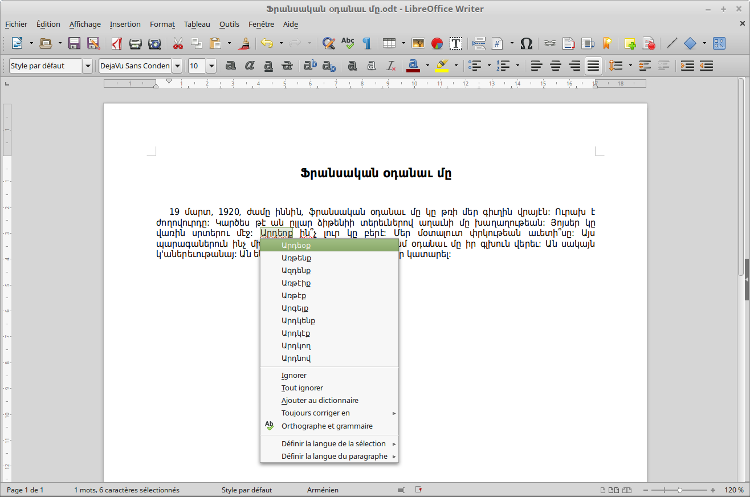Viewport: 750px width, 497px height.
Task: Toggle superscript
Action: (x=310, y=66)
